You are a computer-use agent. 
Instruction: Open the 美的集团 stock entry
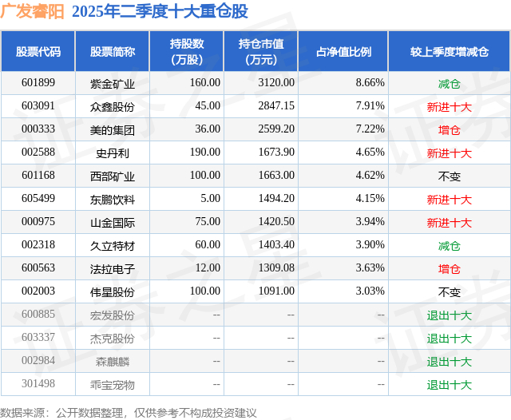tap(113, 130)
